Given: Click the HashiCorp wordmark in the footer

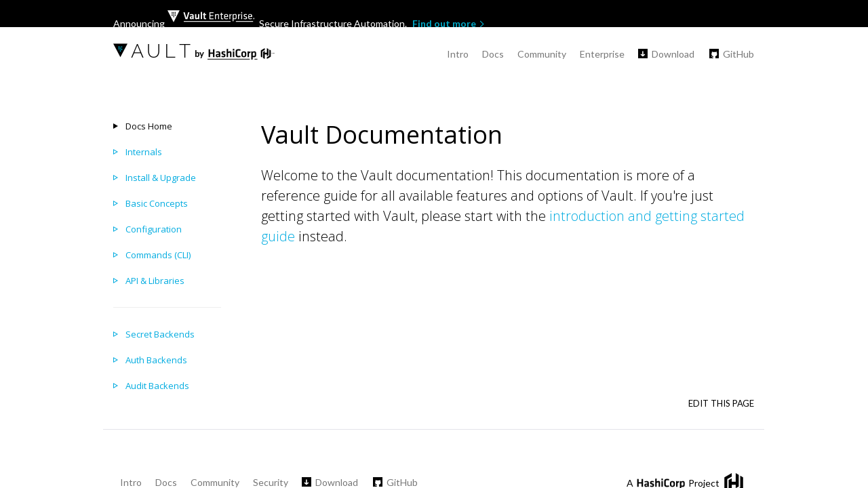Looking at the screenshot, I should pyautogui.click(x=660, y=483).
